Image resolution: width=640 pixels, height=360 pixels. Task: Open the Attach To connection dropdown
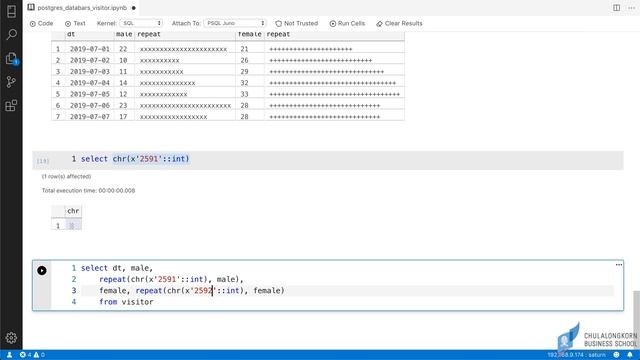click(x=235, y=23)
